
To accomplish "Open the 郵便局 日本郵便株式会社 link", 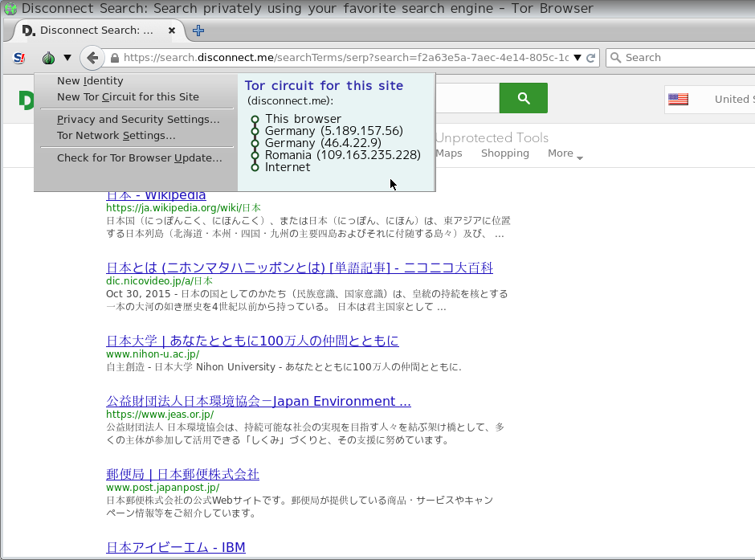I will (182, 474).
